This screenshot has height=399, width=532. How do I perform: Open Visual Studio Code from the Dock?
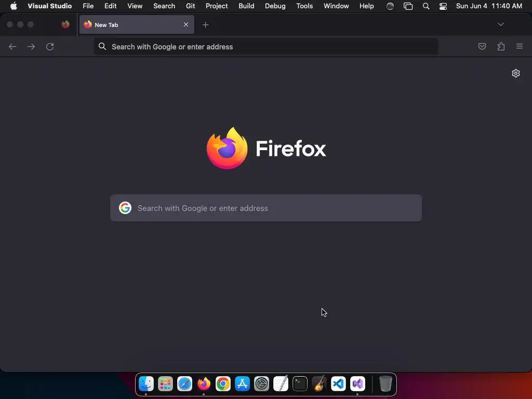(x=338, y=384)
